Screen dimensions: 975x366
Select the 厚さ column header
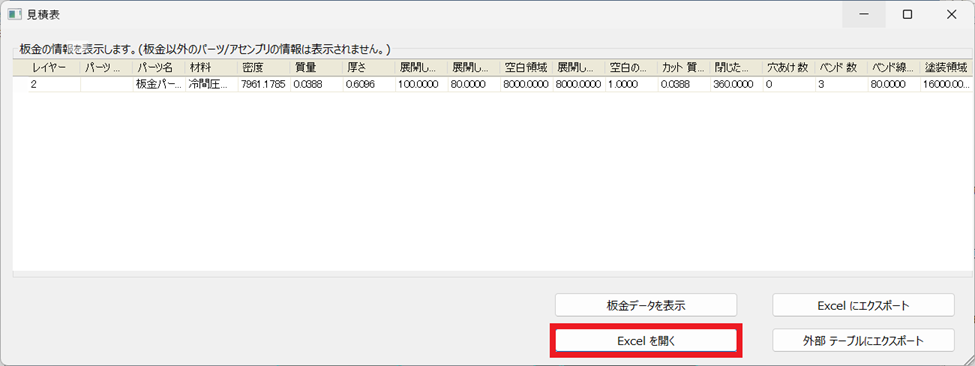tap(369, 68)
